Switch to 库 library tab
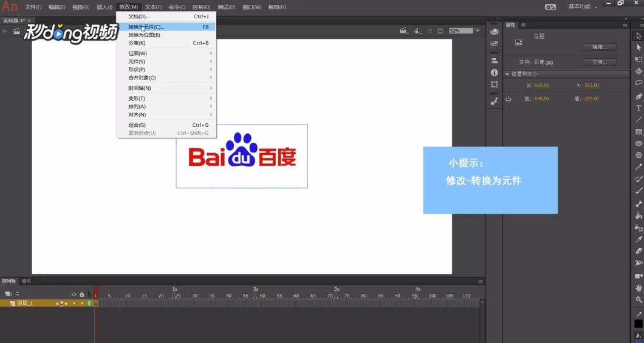 (x=523, y=25)
